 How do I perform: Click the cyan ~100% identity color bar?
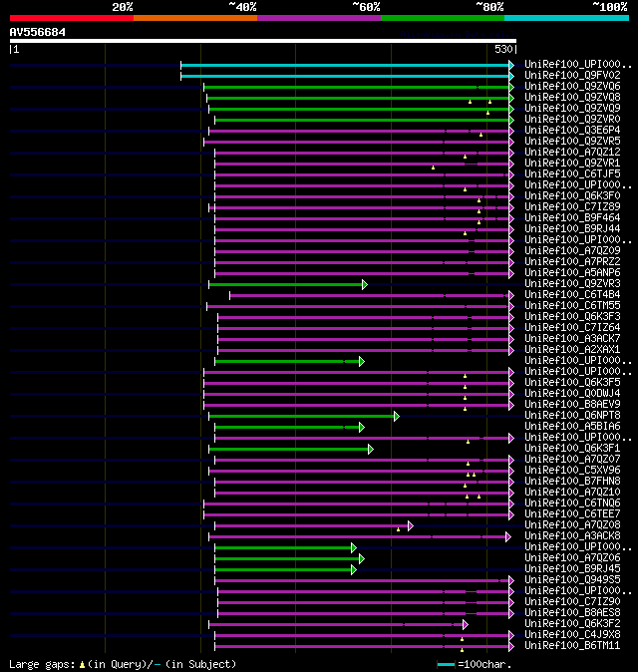(x=567, y=18)
